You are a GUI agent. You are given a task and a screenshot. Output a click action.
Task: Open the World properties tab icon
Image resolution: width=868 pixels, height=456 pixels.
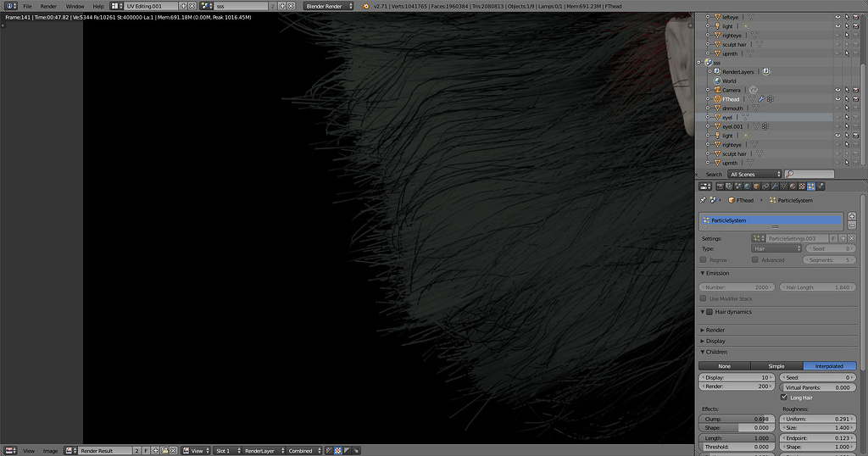(747, 186)
